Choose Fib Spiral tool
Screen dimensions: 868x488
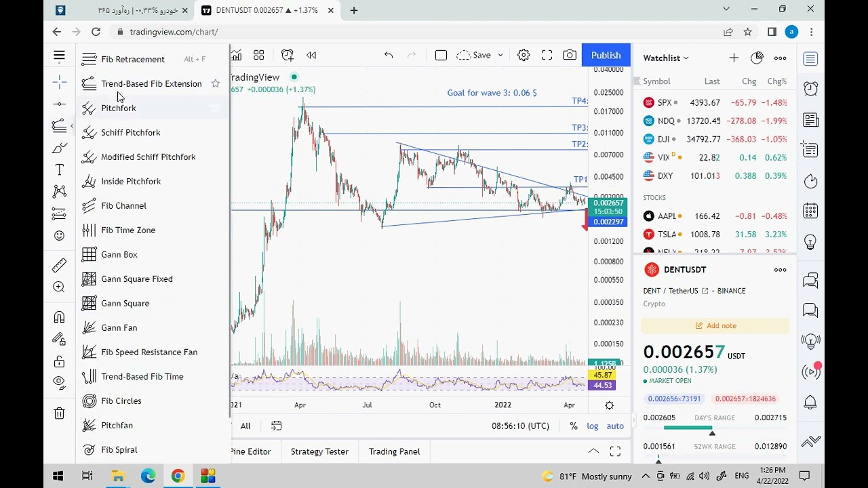(153, 449)
